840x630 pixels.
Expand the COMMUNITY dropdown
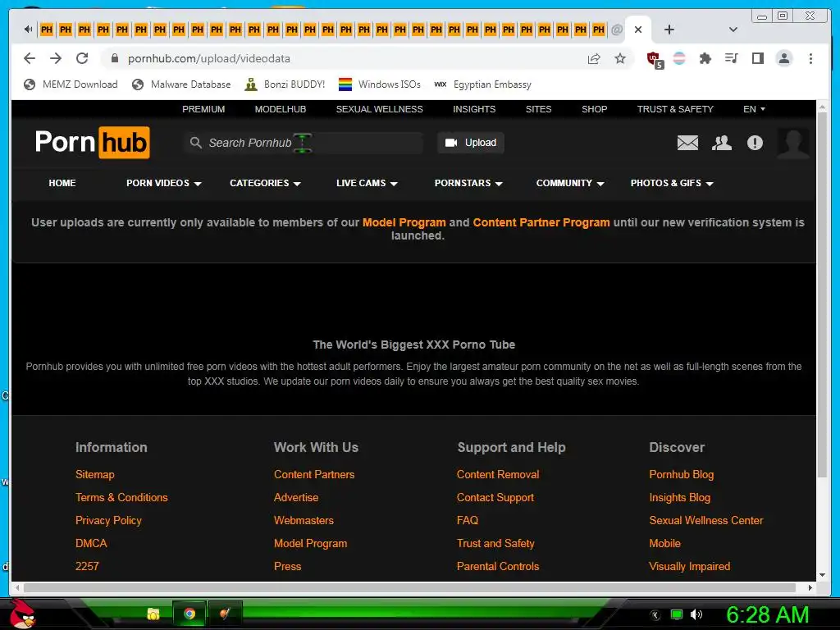click(570, 183)
